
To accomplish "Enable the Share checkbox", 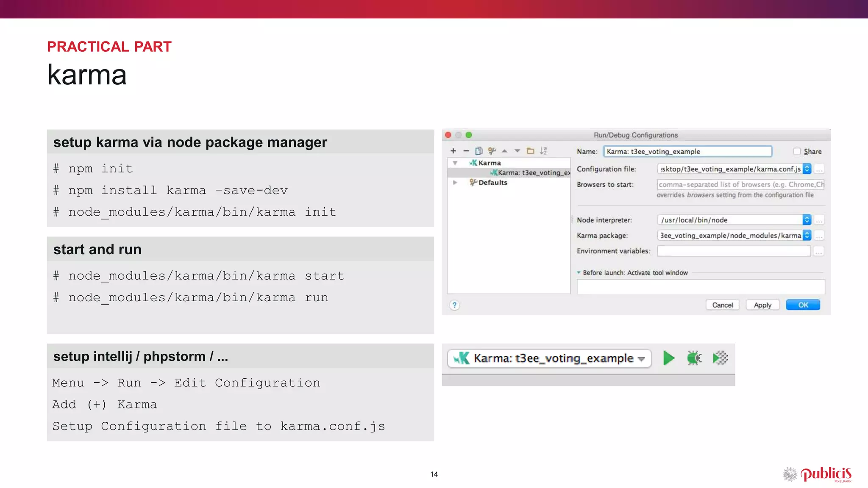I will click(x=797, y=151).
